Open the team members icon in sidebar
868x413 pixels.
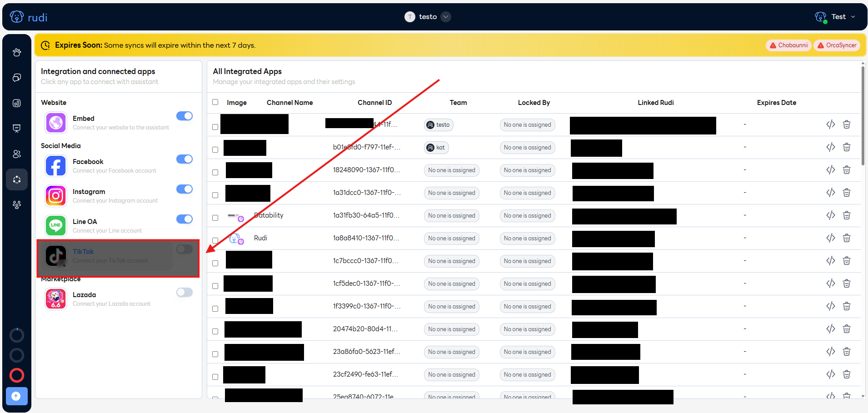[17, 154]
